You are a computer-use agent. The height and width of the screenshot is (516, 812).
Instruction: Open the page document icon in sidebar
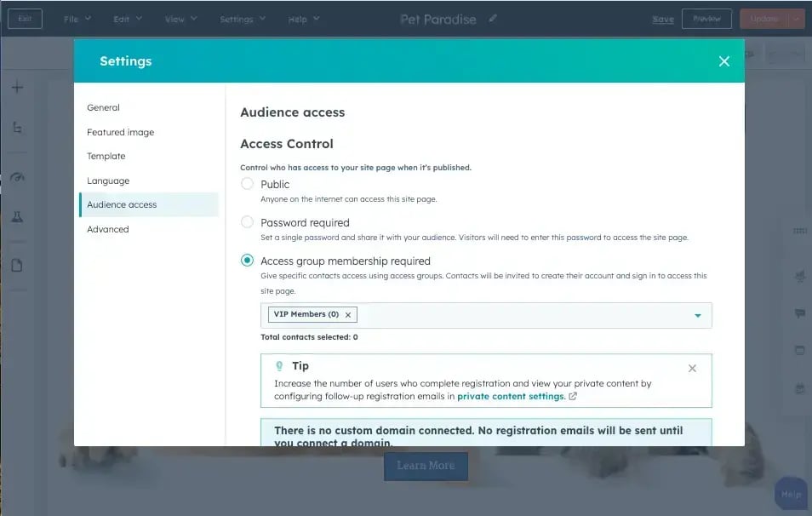pos(17,266)
